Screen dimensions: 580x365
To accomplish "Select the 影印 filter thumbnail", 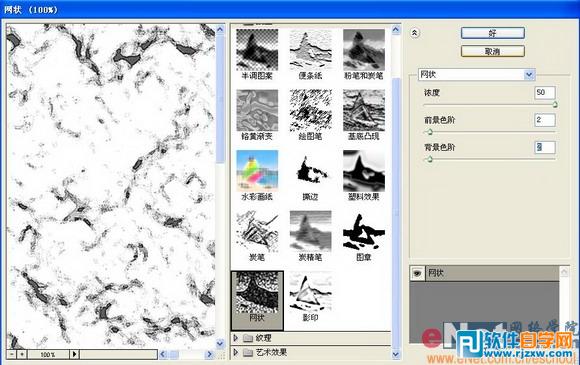I will pyautogui.click(x=310, y=292).
